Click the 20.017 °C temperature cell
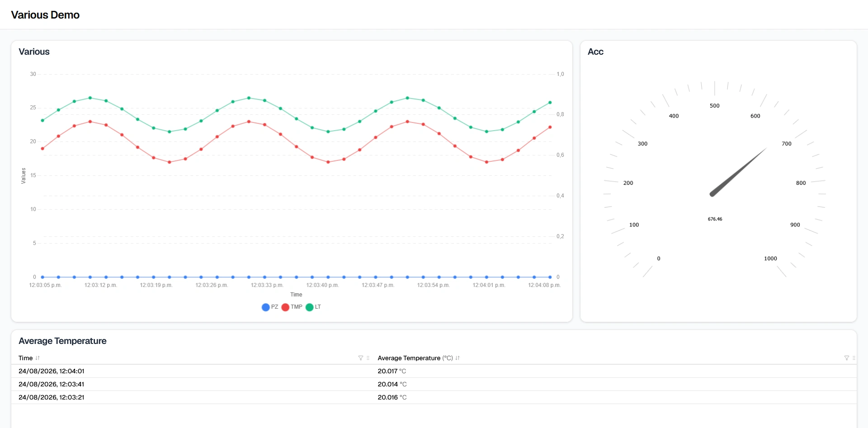Screen dimensions: 868x428 pos(392,371)
